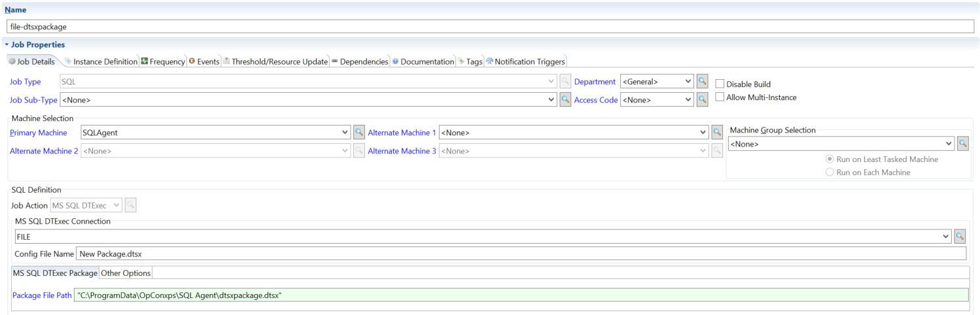Click the Package File Path link label
980x315 pixels.
(x=42, y=295)
